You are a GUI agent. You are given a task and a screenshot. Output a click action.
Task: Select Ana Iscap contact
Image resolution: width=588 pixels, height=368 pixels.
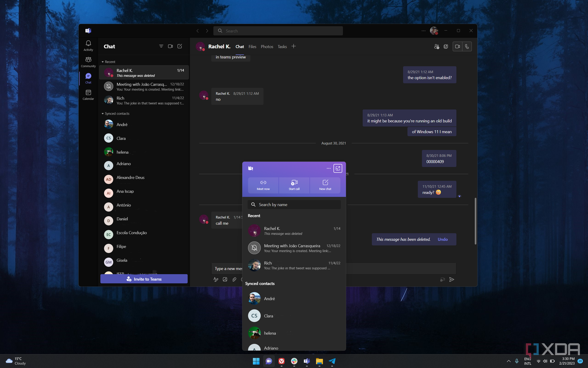click(x=144, y=193)
